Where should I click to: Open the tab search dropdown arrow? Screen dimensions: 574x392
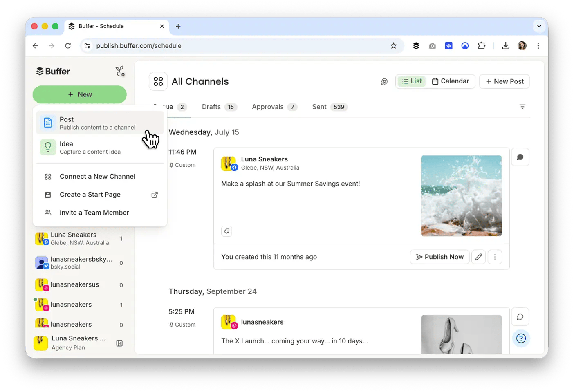tap(539, 26)
